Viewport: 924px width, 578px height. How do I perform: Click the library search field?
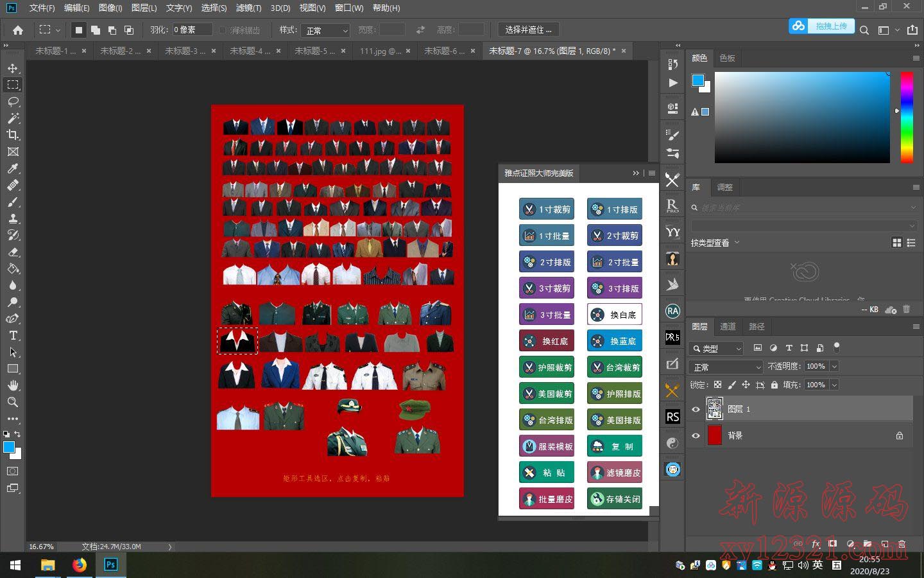pos(804,207)
